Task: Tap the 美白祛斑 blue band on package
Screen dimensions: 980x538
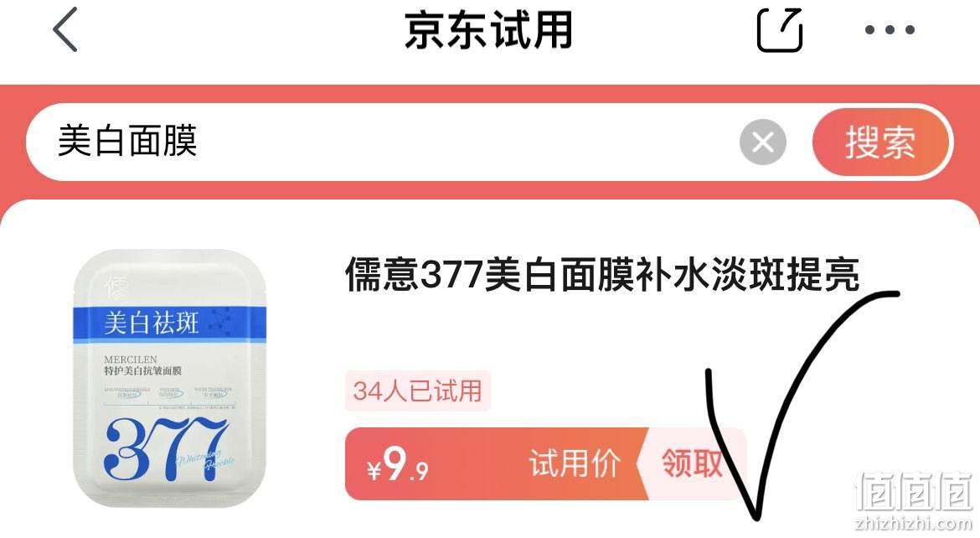Action: coord(170,324)
